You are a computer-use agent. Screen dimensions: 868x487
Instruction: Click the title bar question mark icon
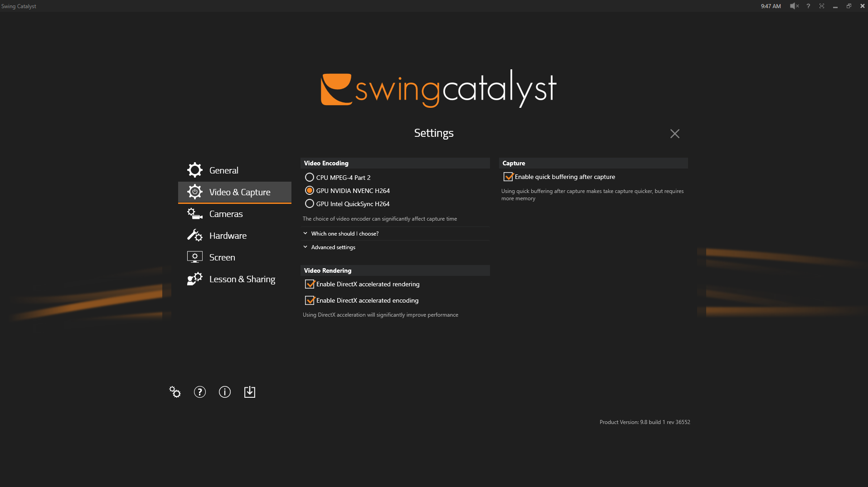point(808,6)
